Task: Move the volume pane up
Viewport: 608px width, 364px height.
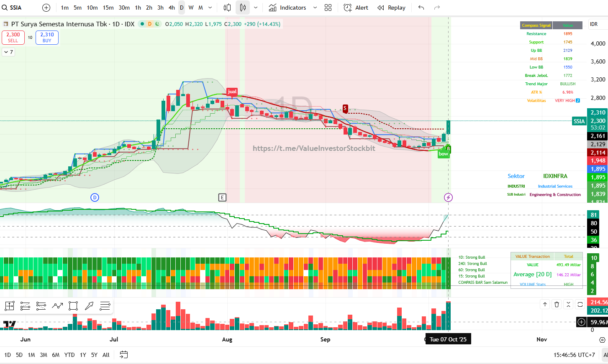Action: point(545,304)
